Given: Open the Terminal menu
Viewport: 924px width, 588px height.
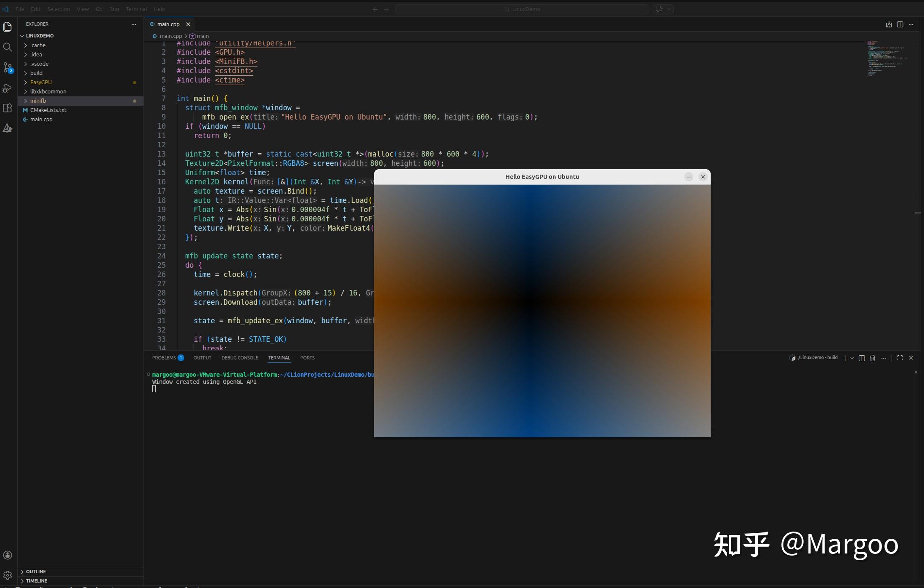Looking at the screenshot, I should tap(136, 9).
